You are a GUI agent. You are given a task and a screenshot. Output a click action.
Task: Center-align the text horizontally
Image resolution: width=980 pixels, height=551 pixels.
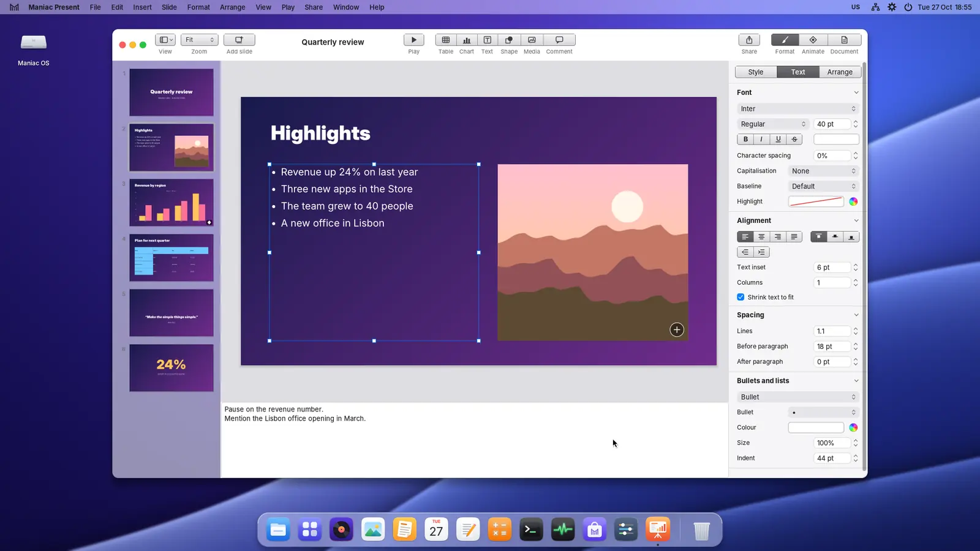click(761, 236)
